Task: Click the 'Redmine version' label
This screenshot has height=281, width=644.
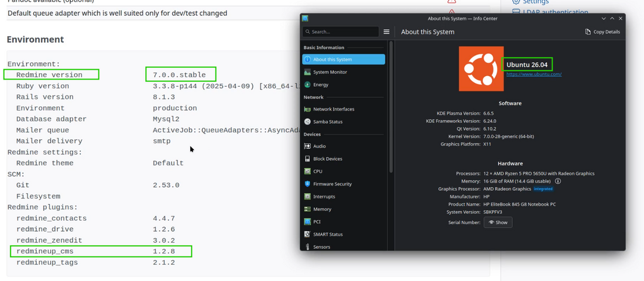Action: (49, 75)
